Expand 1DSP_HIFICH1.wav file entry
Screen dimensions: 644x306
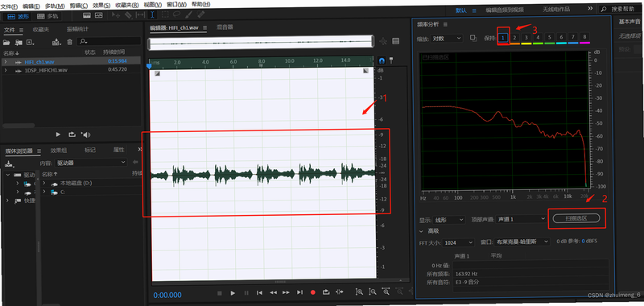click(6, 71)
